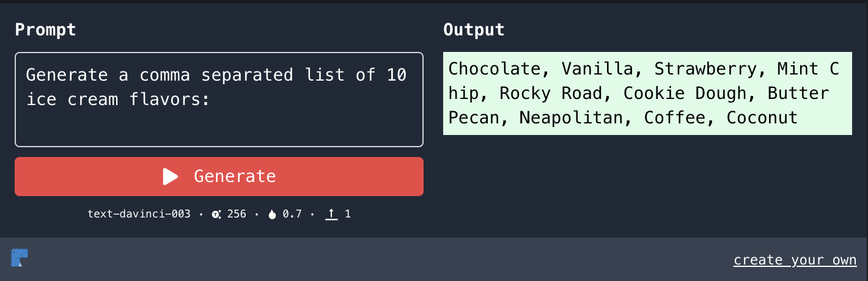Click the "Output" heading
Screen dimensions: 868x281
tap(474, 29)
